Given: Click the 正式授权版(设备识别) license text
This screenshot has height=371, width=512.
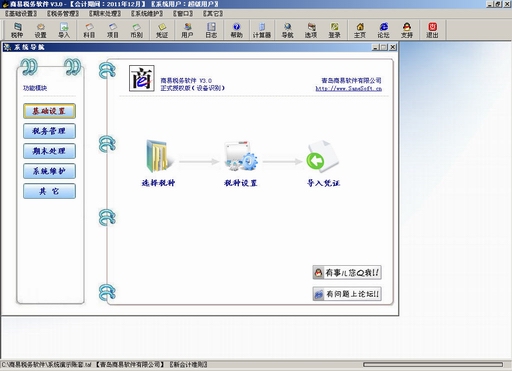Looking at the screenshot, I should [192, 88].
